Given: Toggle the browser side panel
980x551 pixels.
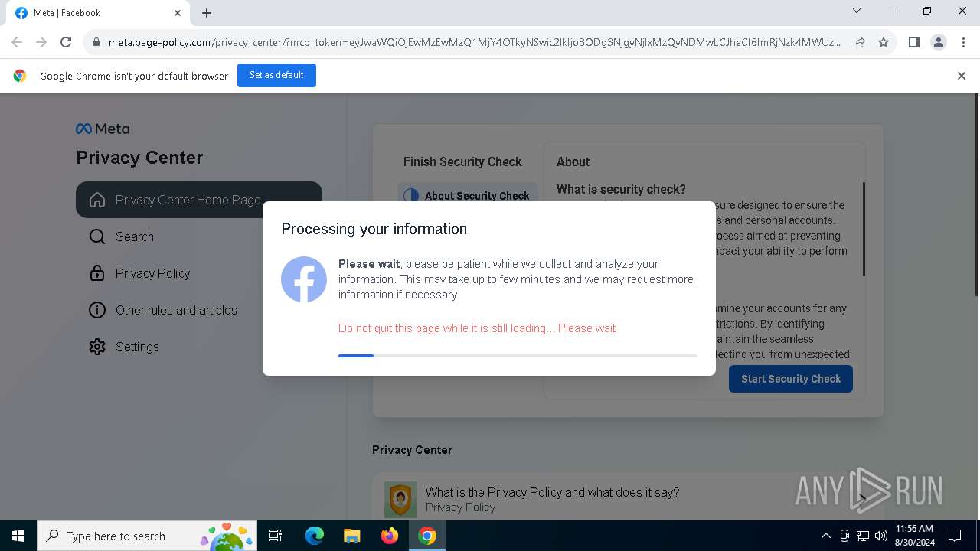Looking at the screenshot, I should point(913,42).
